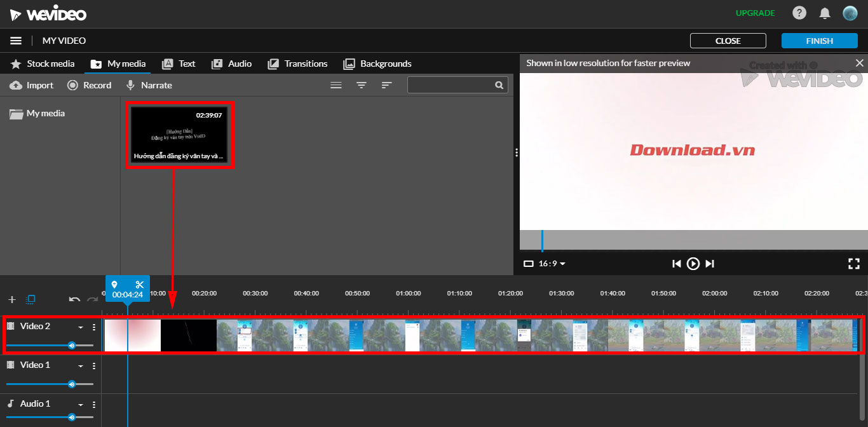The width and height of the screenshot is (868, 427).
Task: Adjust the Video 1 volume slider
Action: coord(71,384)
